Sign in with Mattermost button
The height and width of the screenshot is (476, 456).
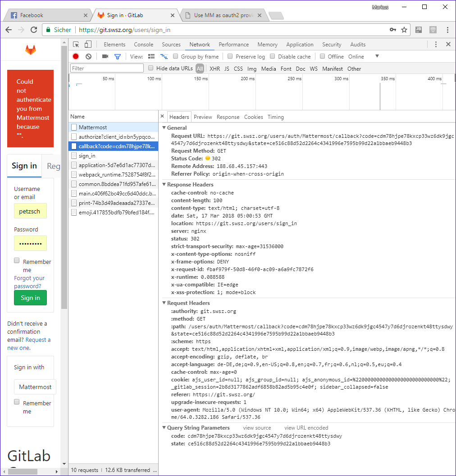pos(35,387)
